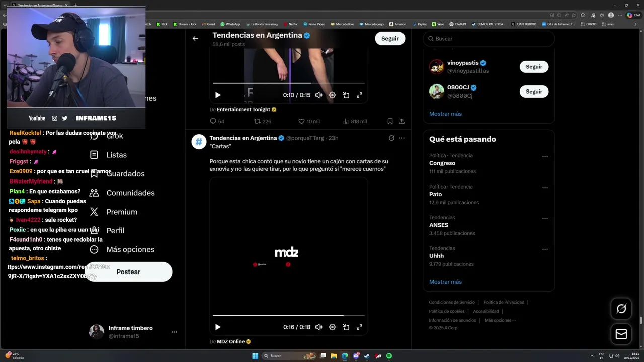Follow Tendencias en Argentina with Seguir
Image resolution: width=644 pixels, height=362 pixels.
390,38
